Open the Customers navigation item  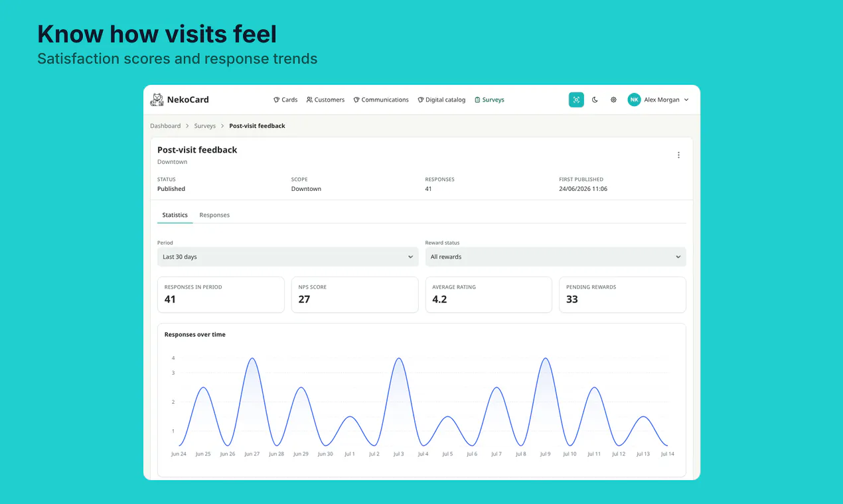pyautogui.click(x=325, y=100)
